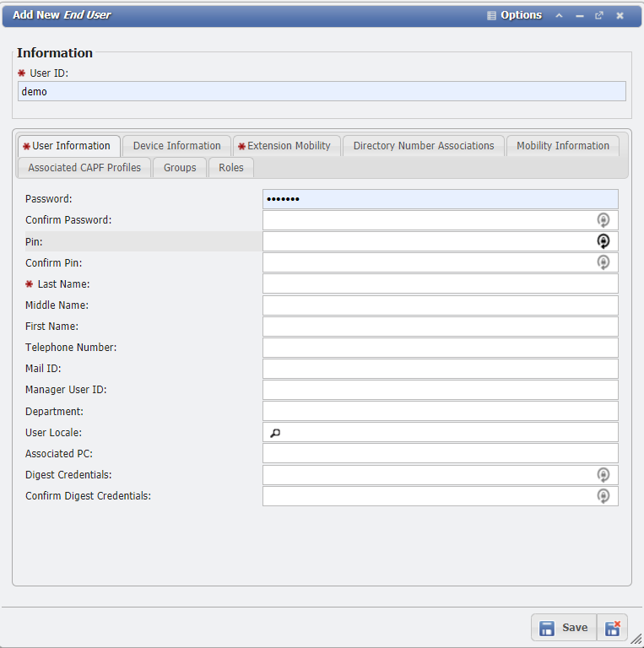The height and width of the screenshot is (648, 644).
Task: Select the Directory Number Associations tab
Action: pos(423,146)
